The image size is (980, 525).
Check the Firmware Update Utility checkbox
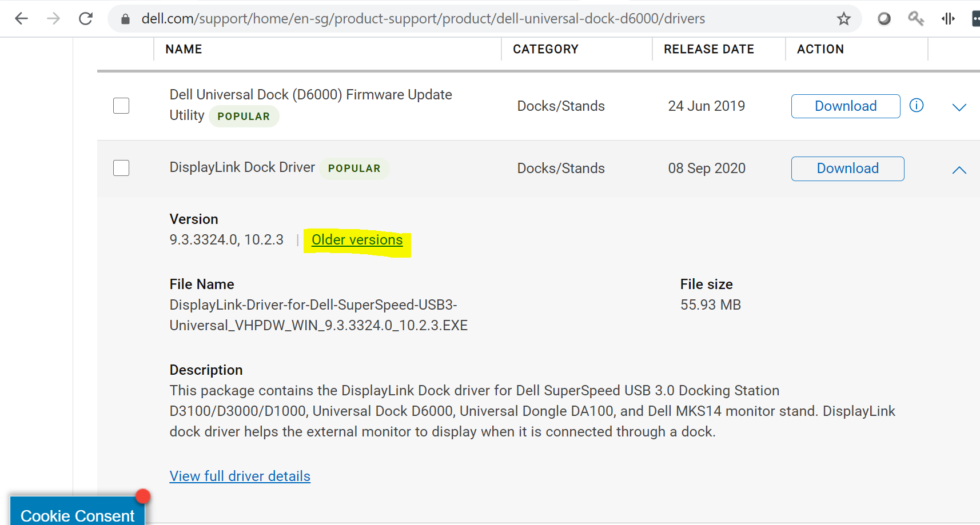point(121,106)
